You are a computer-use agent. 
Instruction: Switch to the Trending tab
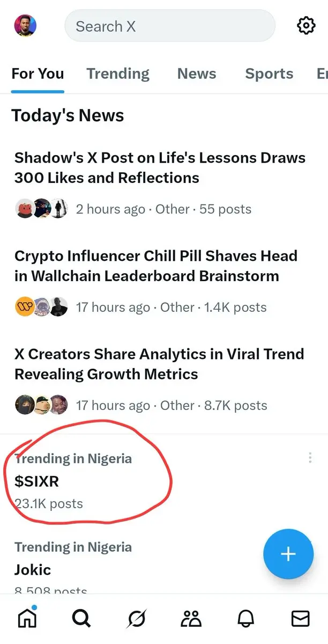pyautogui.click(x=118, y=74)
